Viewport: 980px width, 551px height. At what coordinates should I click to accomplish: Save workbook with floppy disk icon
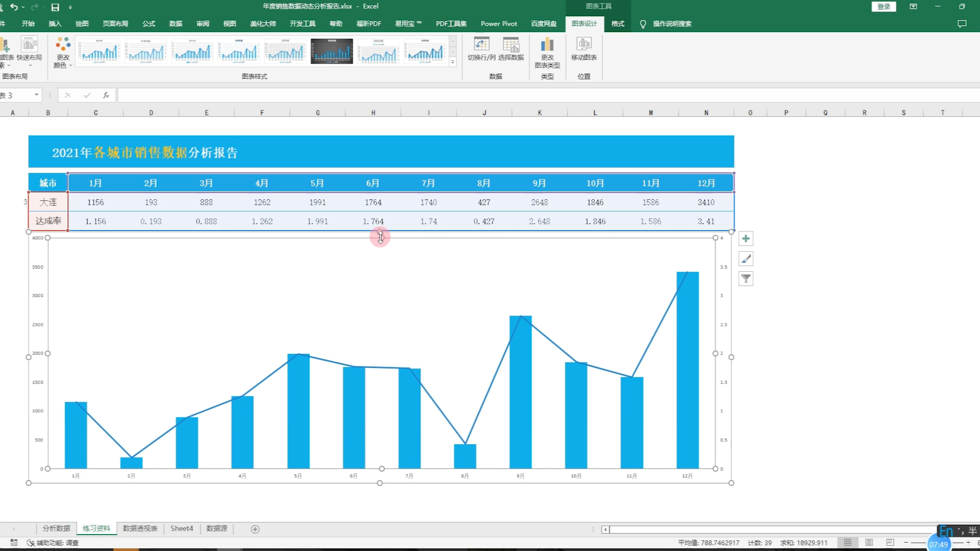pos(55,7)
